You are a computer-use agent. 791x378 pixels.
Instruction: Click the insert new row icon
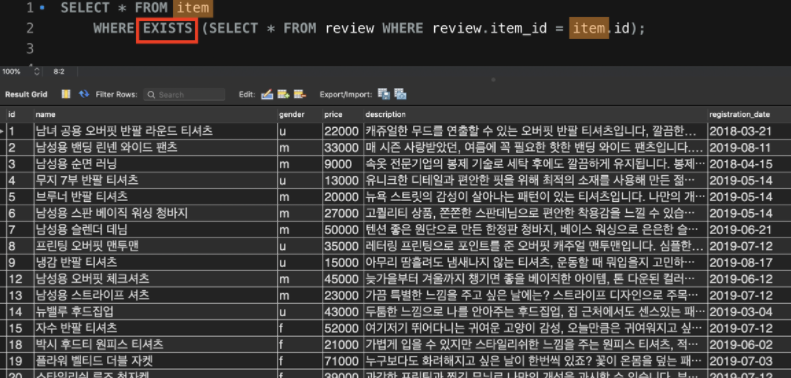(x=284, y=94)
